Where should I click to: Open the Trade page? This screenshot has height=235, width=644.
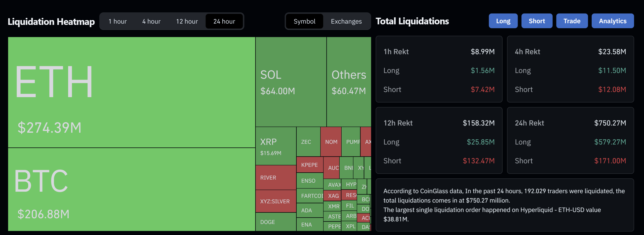(x=572, y=21)
